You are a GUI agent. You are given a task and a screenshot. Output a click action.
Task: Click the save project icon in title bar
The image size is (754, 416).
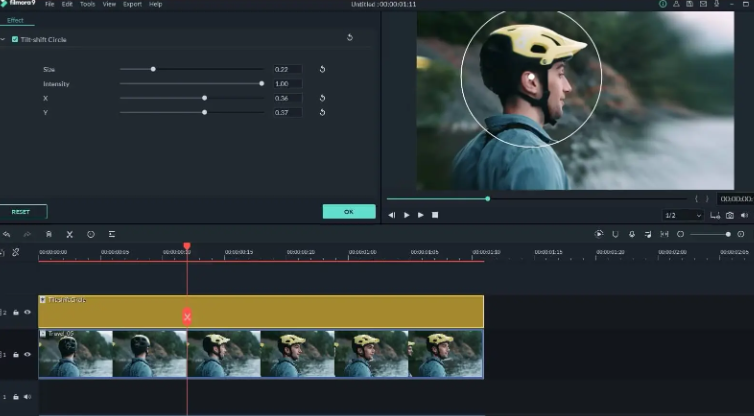coord(690,4)
